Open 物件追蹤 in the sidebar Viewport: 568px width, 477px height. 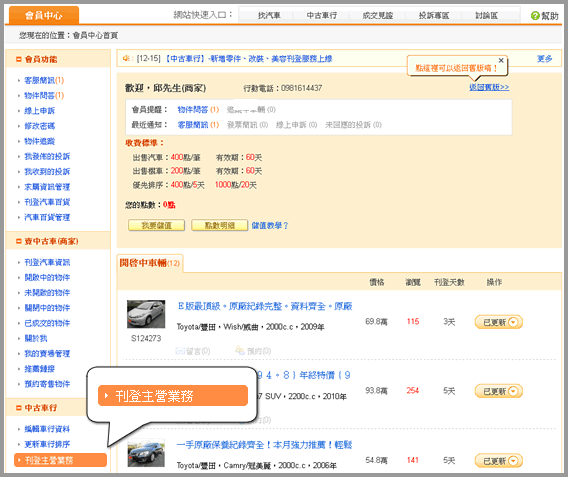(39, 141)
